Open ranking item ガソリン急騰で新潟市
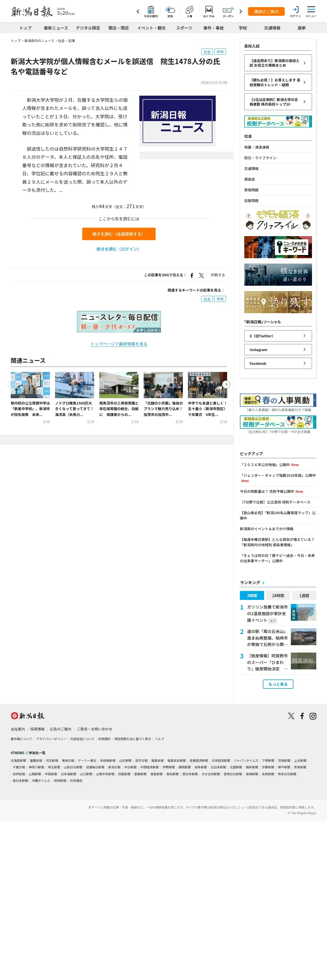 click(267, 613)
